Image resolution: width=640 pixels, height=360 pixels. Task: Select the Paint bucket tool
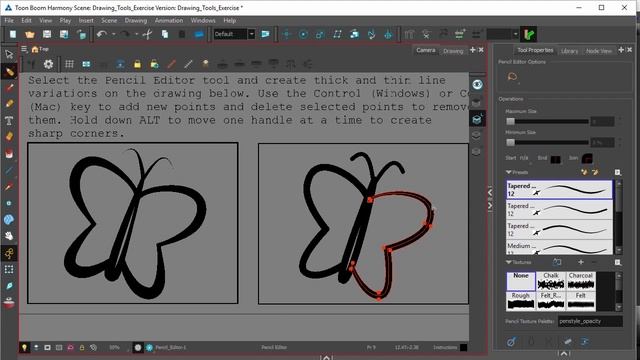click(x=9, y=153)
